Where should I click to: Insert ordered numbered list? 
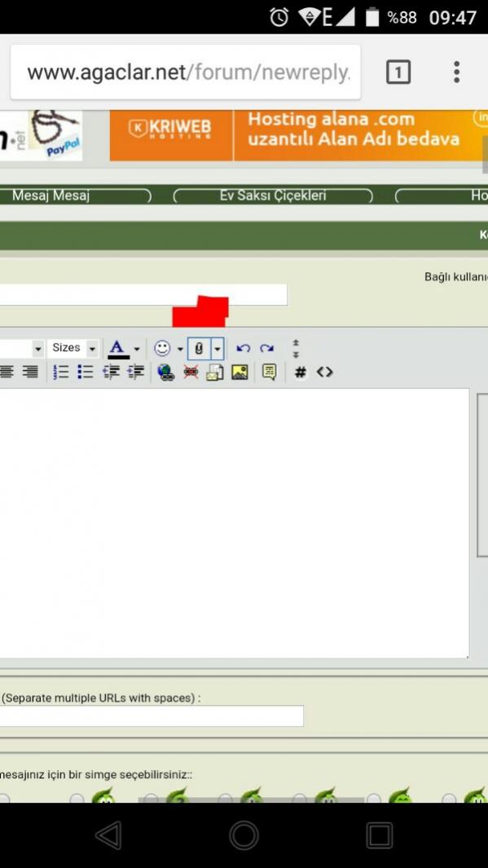click(61, 372)
